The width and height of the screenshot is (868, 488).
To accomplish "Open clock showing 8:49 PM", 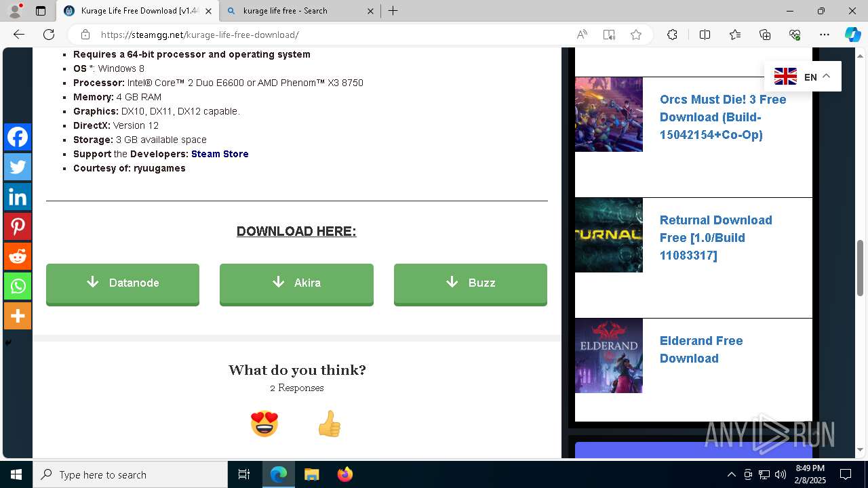I will click(810, 474).
